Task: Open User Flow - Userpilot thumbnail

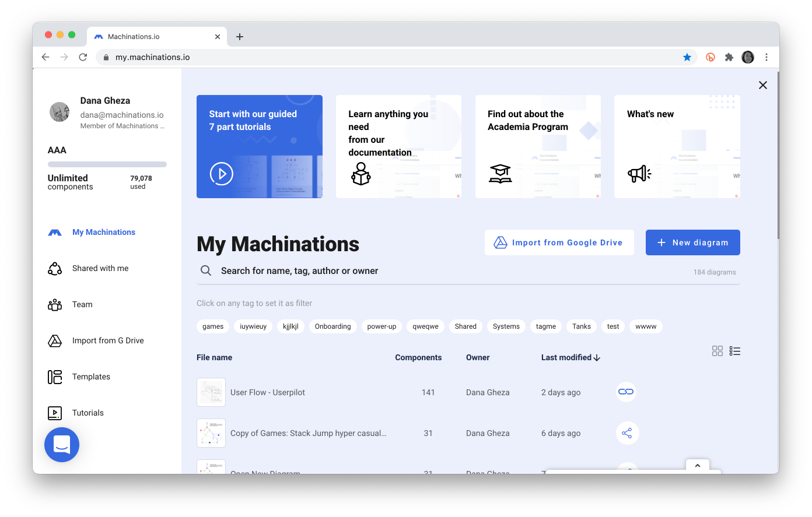Action: 211,392
